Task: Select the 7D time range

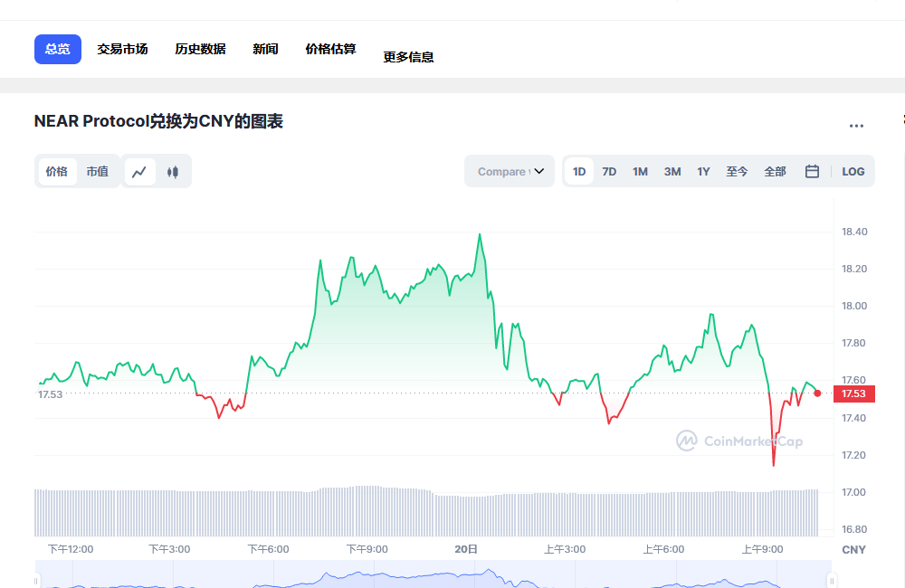Action: [x=609, y=171]
